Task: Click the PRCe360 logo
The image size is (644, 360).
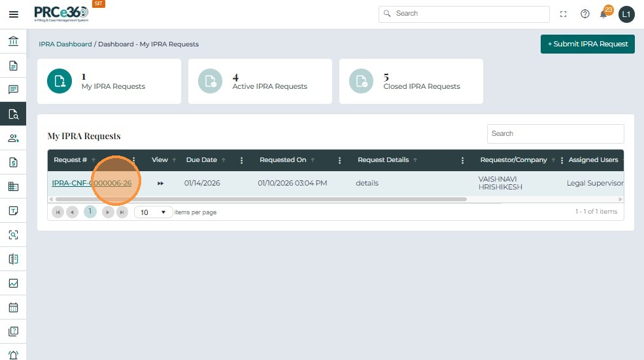Action: point(61,14)
